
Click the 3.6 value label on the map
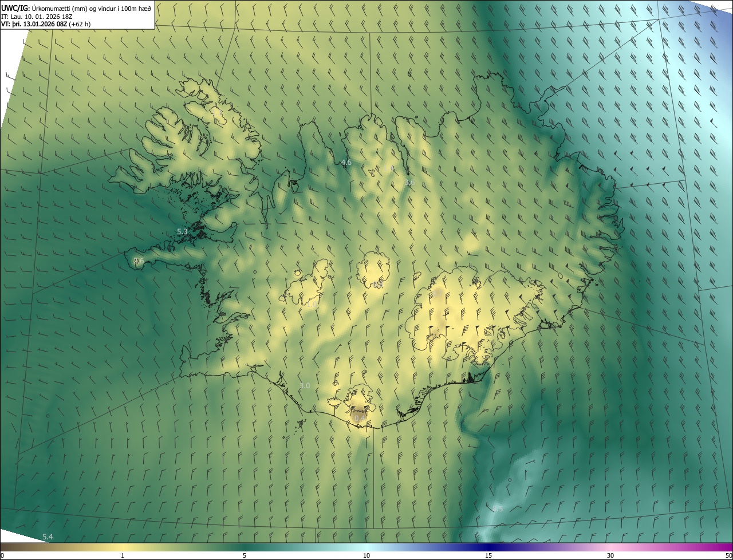tap(409, 183)
